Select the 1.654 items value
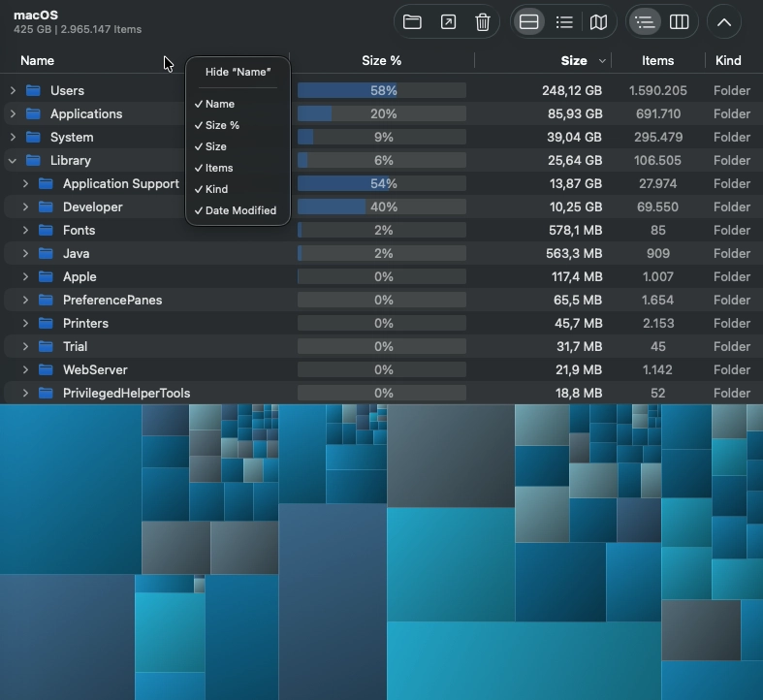Image resolution: width=763 pixels, height=700 pixels. (657, 301)
